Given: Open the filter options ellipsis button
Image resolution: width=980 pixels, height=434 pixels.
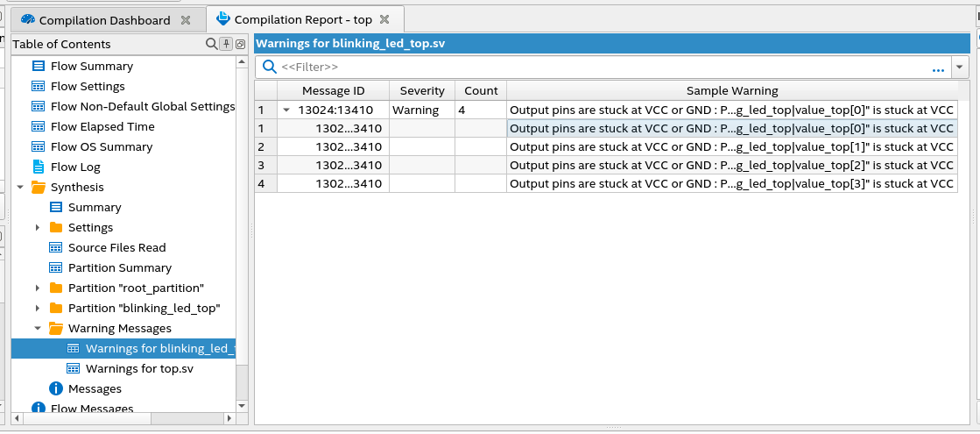Looking at the screenshot, I should click(938, 68).
